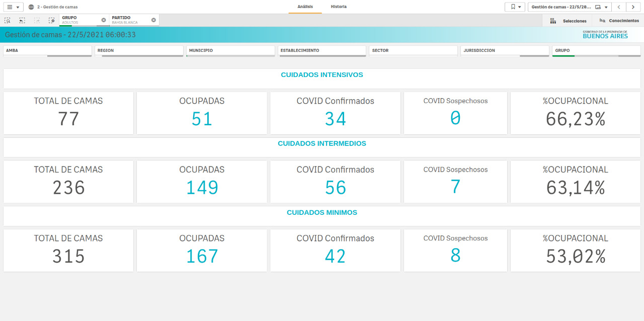The height and width of the screenshot is (321, 644).
Task: Go to the previous sheet
Action: [619, 7]
